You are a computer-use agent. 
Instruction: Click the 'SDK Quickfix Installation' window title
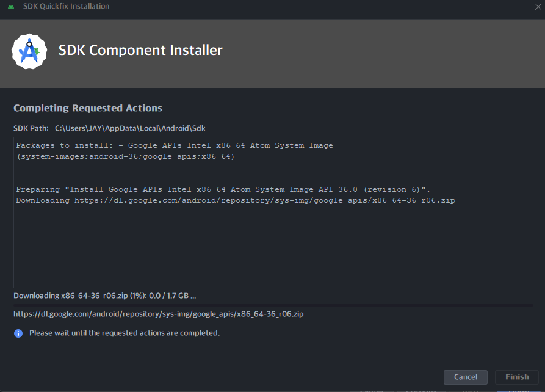coord(66,6)
